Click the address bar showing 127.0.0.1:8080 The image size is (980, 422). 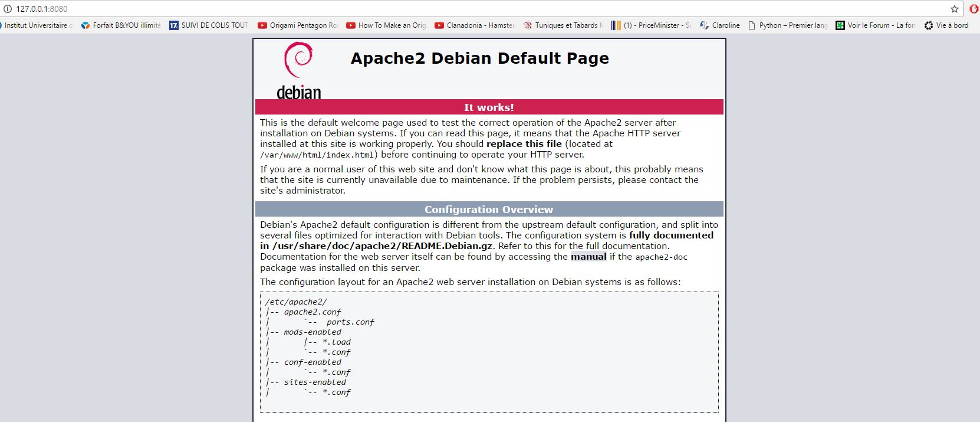(472, 9)
